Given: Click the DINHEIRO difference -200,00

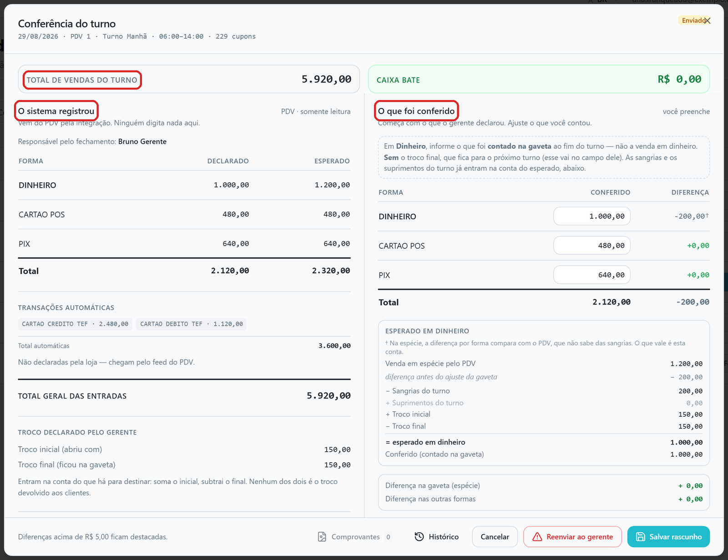Looking at the screenshot, I should click(691, 216).
